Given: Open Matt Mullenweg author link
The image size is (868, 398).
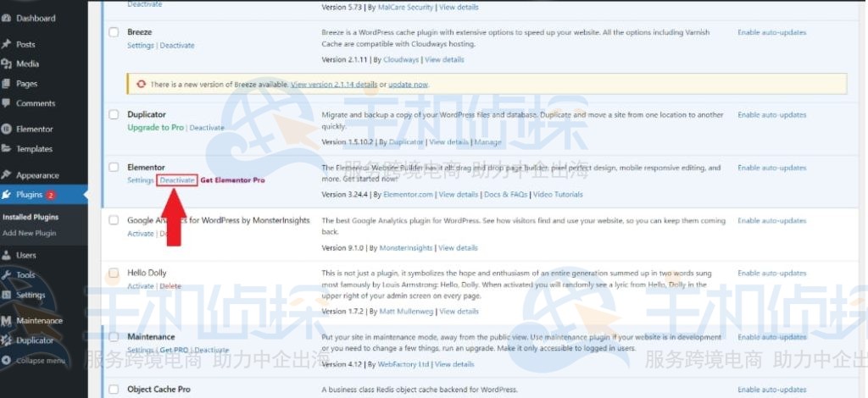Looking at the screenshot, I should tap(406, 312).
